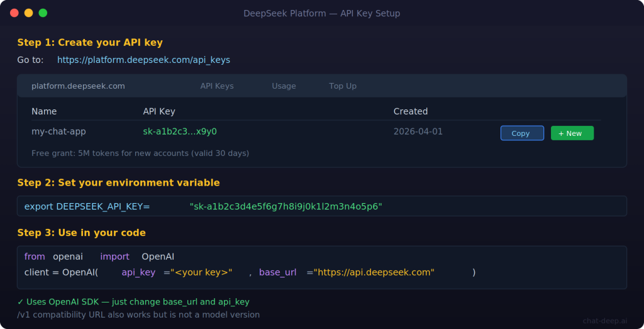644x329 pixels.
Task: Click the Step 1 Create your API key heading
Action: 90,43
